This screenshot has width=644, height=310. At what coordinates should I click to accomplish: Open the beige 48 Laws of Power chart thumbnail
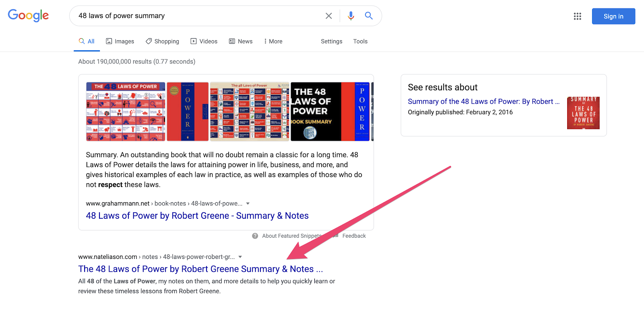click(x=250, y=112)
